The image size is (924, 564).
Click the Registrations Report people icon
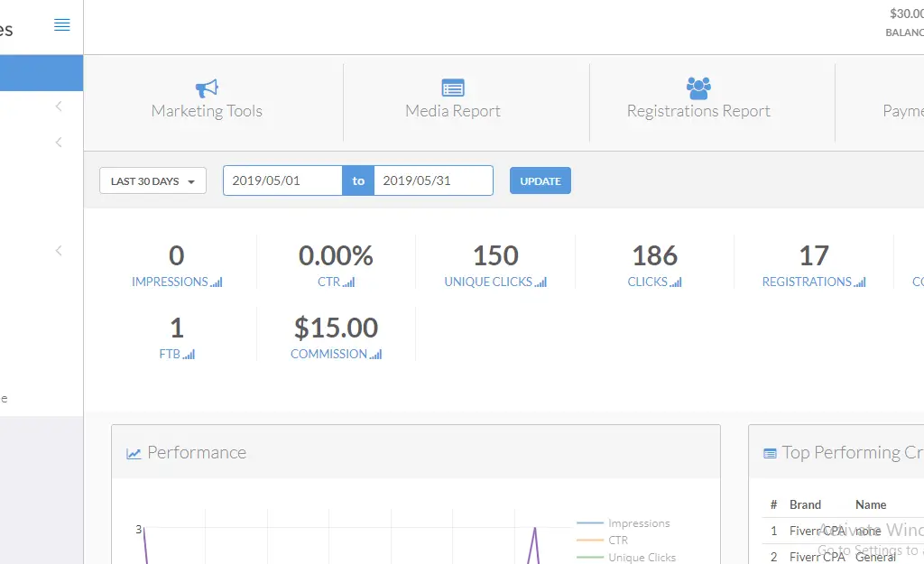coord(698,88)
